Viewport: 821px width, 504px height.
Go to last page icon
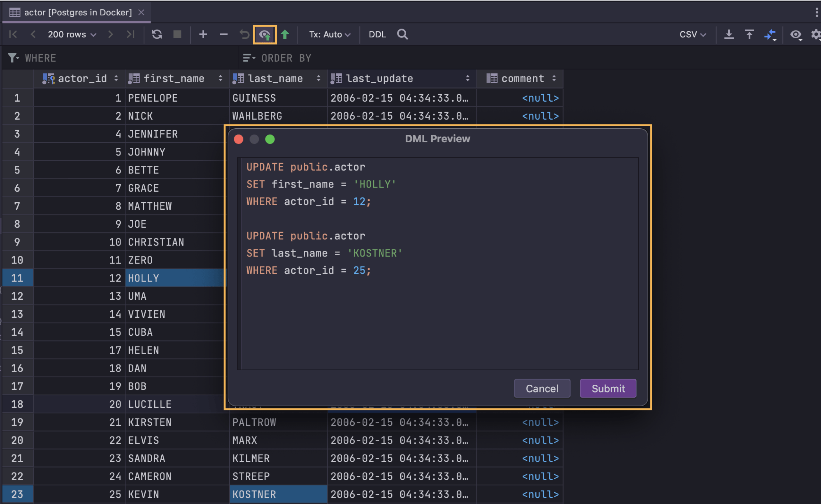pyautogui.click(x=131, y=34)
